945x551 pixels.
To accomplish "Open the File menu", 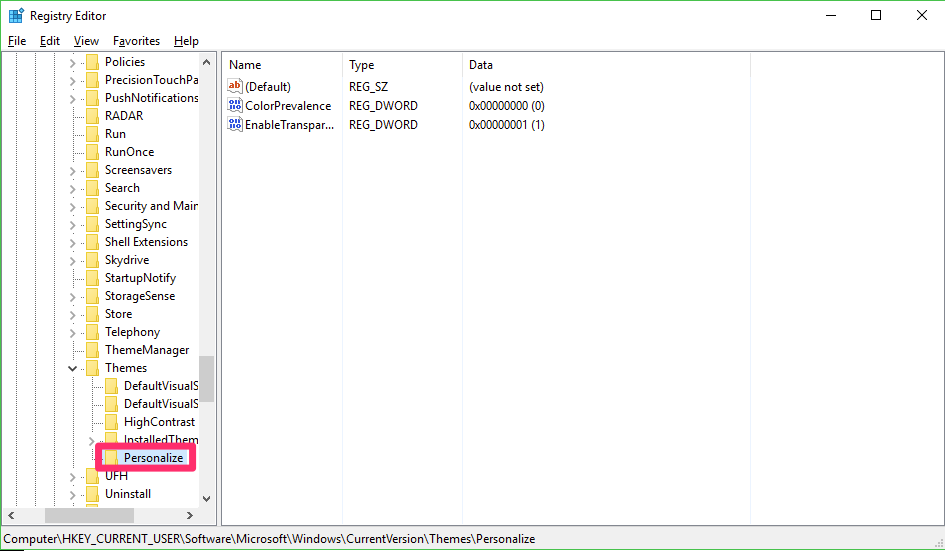I will click(x=17, y=41).
